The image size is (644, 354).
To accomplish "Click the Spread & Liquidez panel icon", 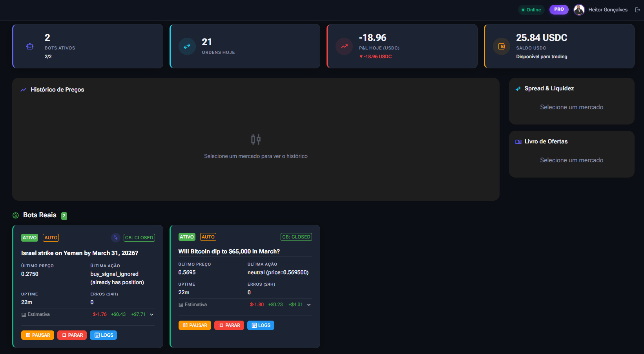I will pos(518,88).
